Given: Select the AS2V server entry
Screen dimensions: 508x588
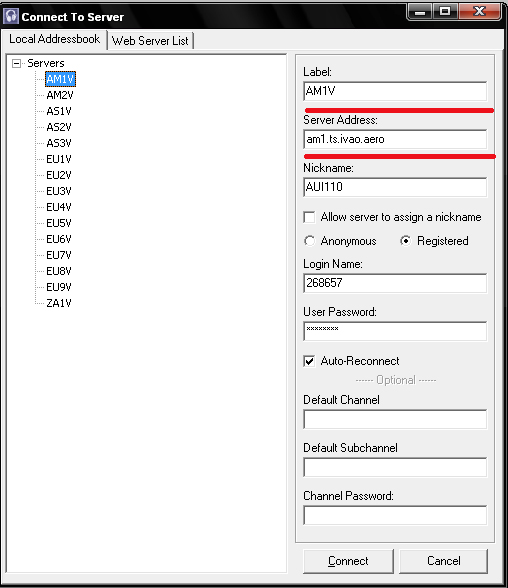Looking at the screenshot, I should point(59,127).
